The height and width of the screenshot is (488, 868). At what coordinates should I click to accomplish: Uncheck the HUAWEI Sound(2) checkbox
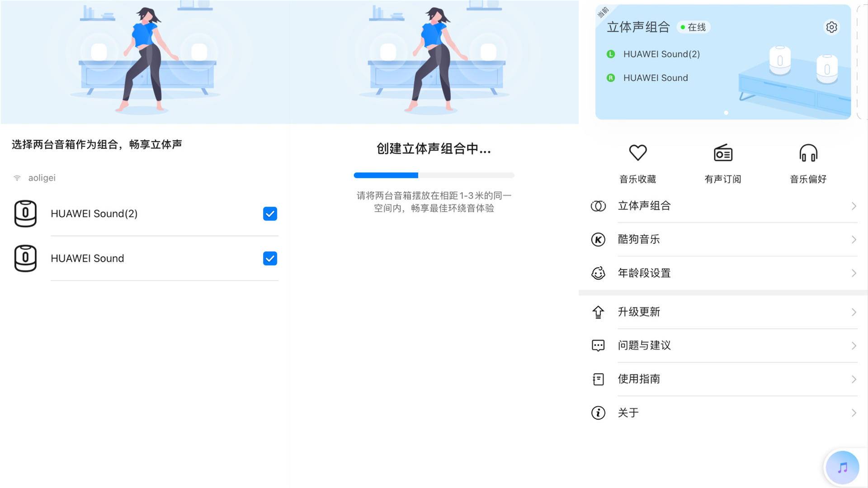[270, 213]
